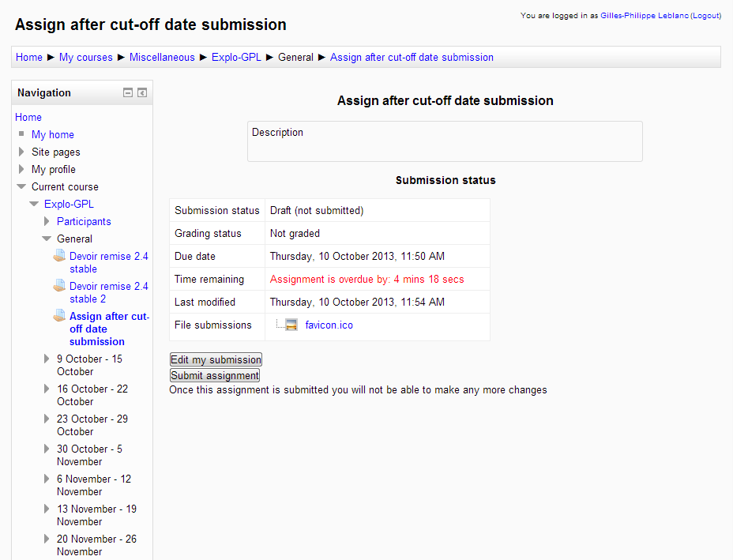This screenshot has width=733, height=560.
Task: Select General section label in tree
Action: pos(74,239)
